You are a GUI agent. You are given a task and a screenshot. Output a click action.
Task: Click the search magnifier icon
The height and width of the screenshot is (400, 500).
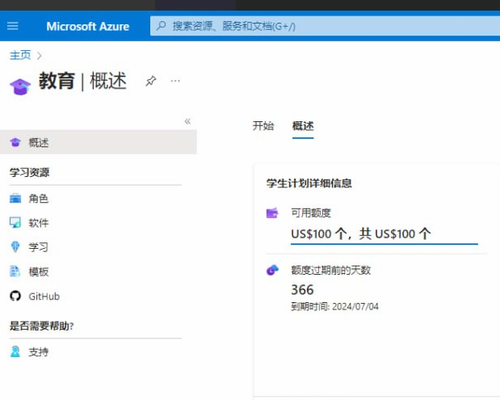pos(161,26)
